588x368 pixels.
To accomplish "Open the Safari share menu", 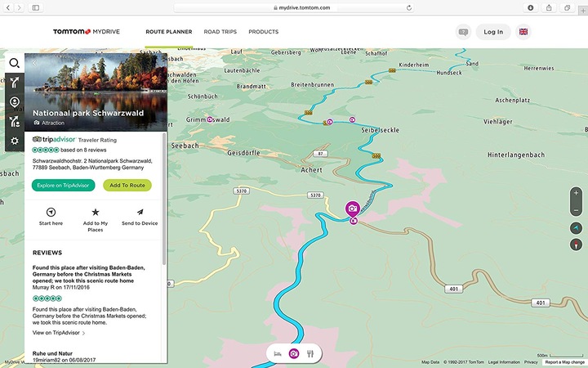I will [549, 7].
